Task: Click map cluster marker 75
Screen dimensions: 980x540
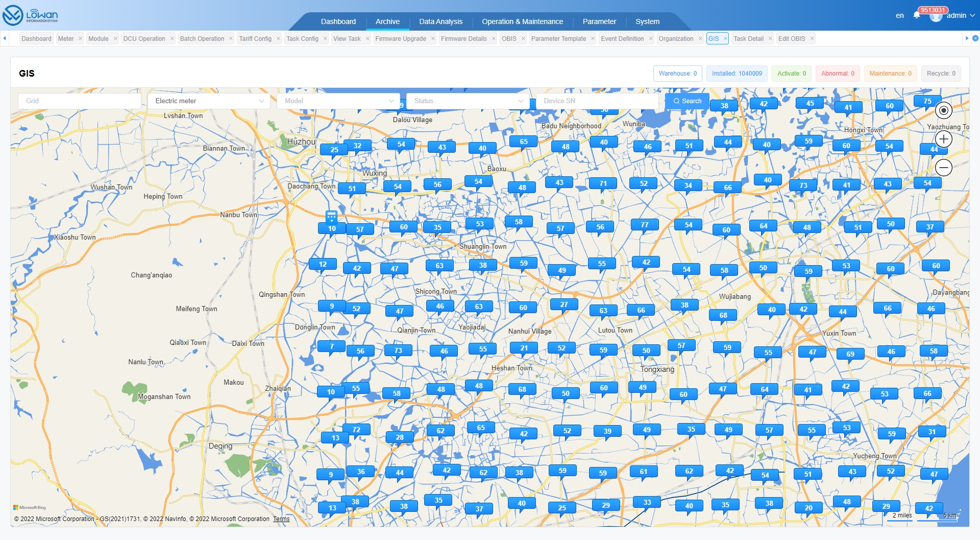Action: [927, 101]
